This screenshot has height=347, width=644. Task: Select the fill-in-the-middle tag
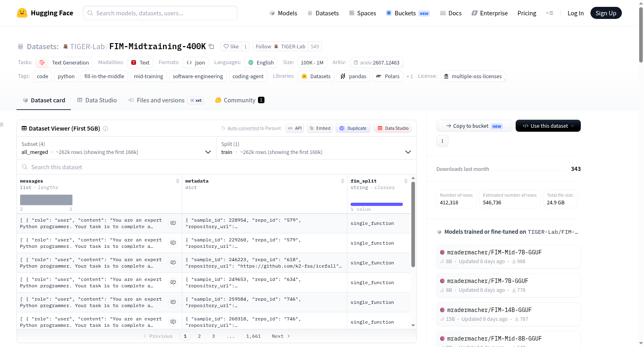pos(104,76)
